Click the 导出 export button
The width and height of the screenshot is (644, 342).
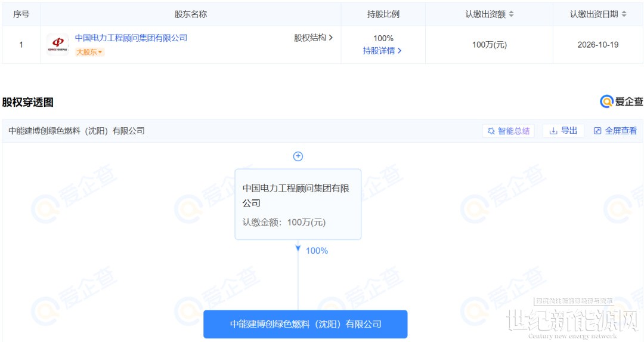tap(563, 131)
